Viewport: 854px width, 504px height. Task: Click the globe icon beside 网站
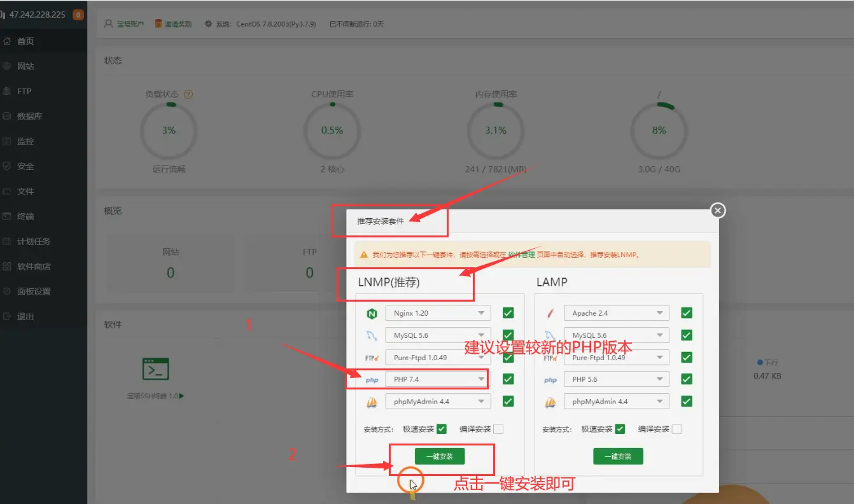click(x=7, y=66)
